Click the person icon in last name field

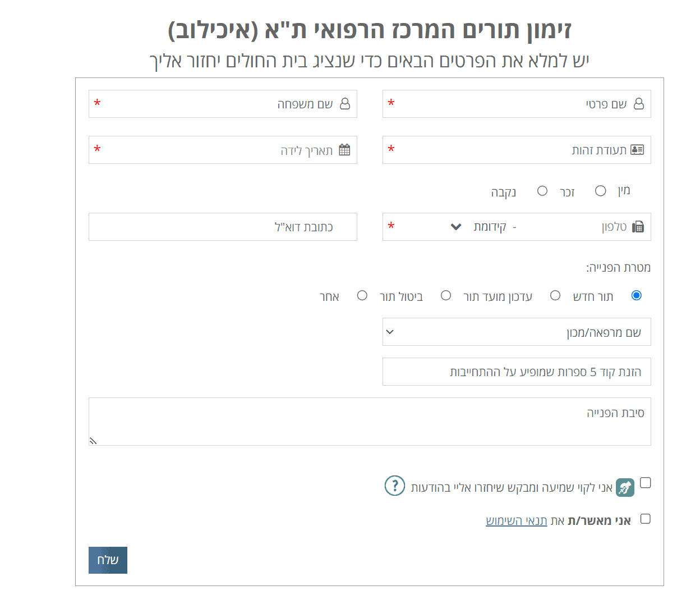[345, 104]
